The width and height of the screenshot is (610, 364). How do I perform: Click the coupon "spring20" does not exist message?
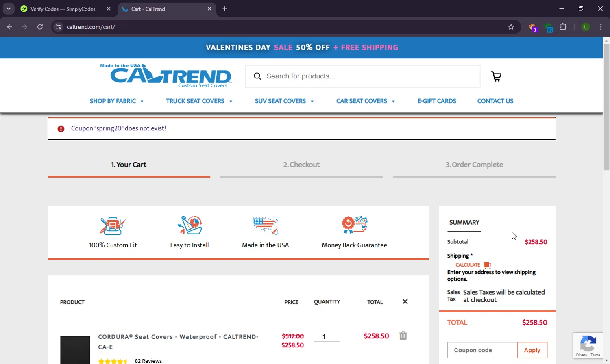click(x=118, y=128)
